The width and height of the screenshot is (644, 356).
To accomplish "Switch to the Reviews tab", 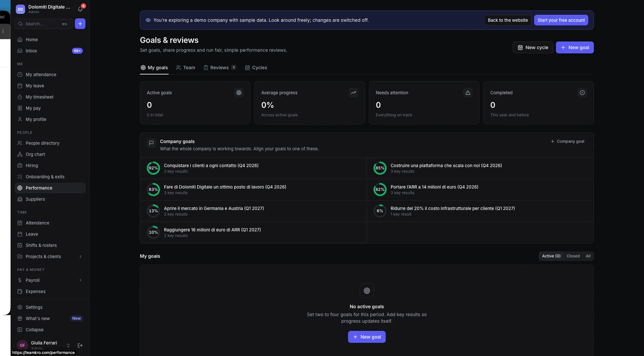I will (220, 68).
